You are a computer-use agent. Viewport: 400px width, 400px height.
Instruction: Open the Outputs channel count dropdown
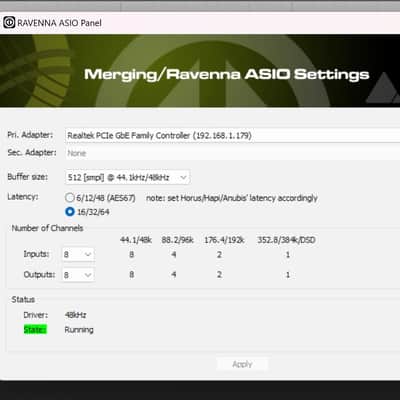pyautogui.click(x=78, y=275)
